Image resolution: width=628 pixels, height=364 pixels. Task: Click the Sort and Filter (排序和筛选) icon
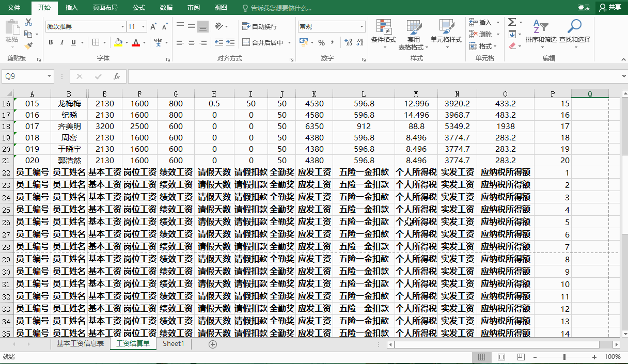(540, 32)
